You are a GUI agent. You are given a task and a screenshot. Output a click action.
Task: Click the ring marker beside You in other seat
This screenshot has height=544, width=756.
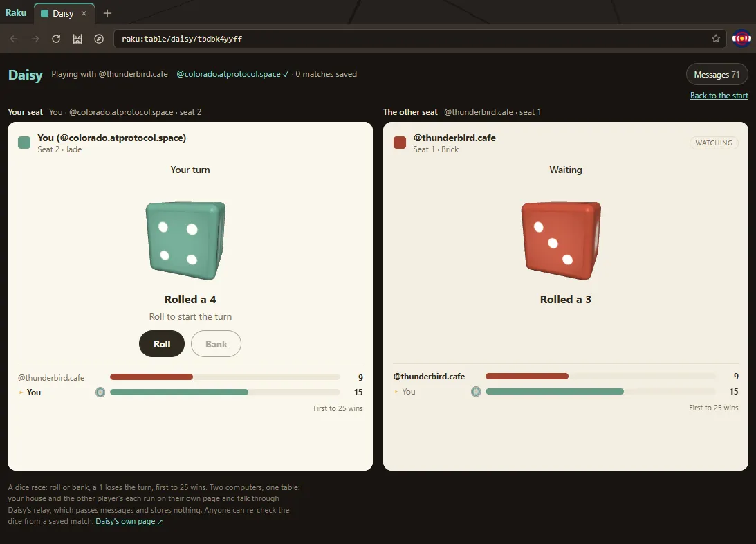476,392
